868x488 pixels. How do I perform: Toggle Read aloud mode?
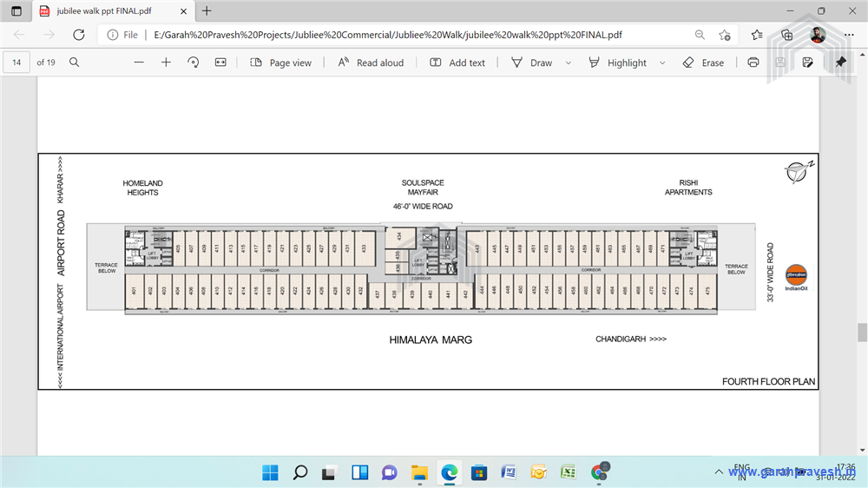(x=371, y=63)
